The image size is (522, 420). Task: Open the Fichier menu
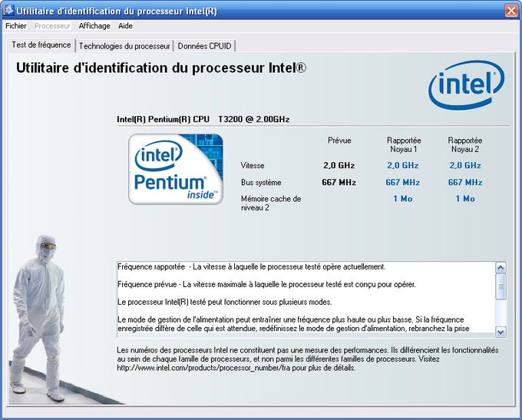pyautogui.click(x=16, y=25)
